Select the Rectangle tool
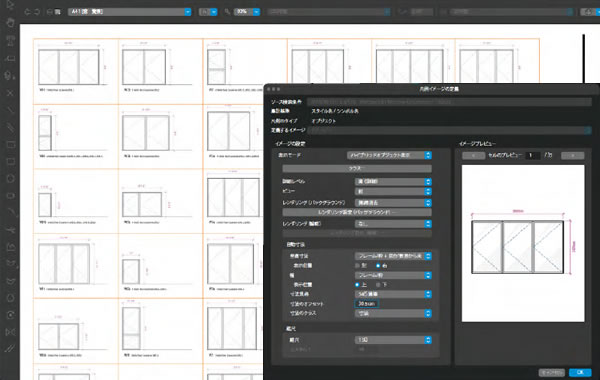This screenshot has width=600, height=380. (11, 145)
